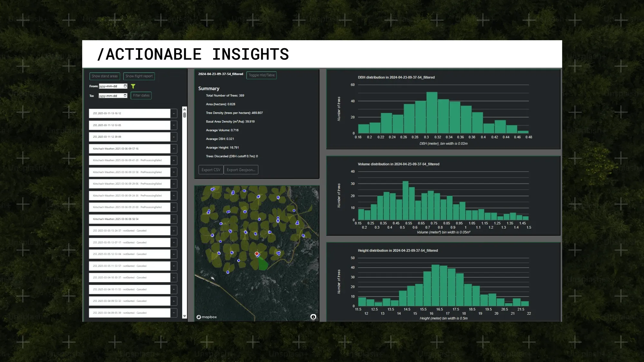Click the up arrow at top of sidebar scrollbar
The height and width of the screenshot is (362, 644).
(x=184, y=110)
